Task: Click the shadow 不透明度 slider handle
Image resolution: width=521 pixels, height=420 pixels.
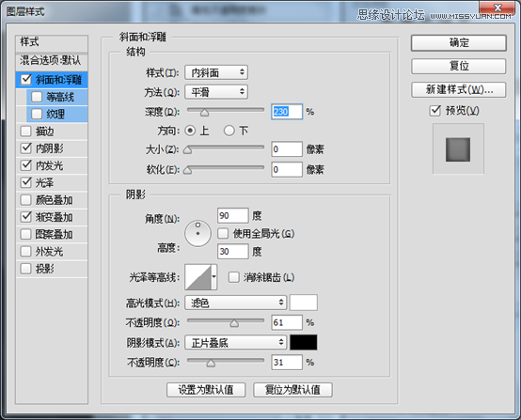Action: tap(211, 363)
